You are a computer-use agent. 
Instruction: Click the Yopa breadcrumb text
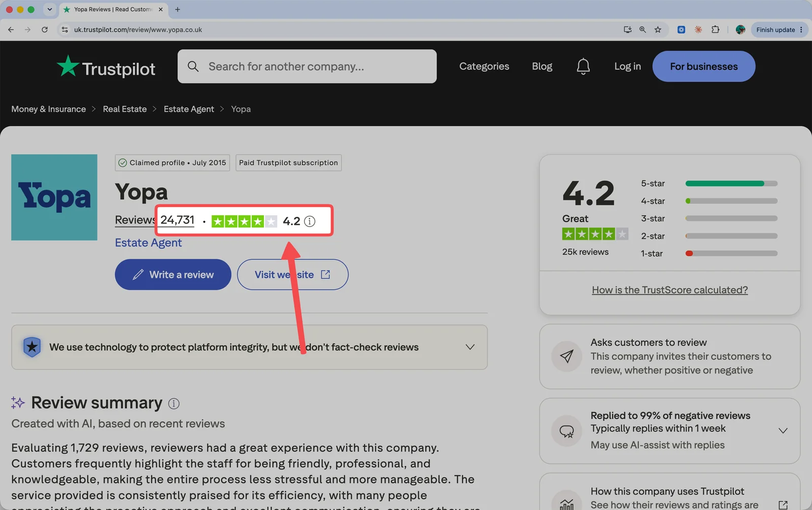point(241,109)
